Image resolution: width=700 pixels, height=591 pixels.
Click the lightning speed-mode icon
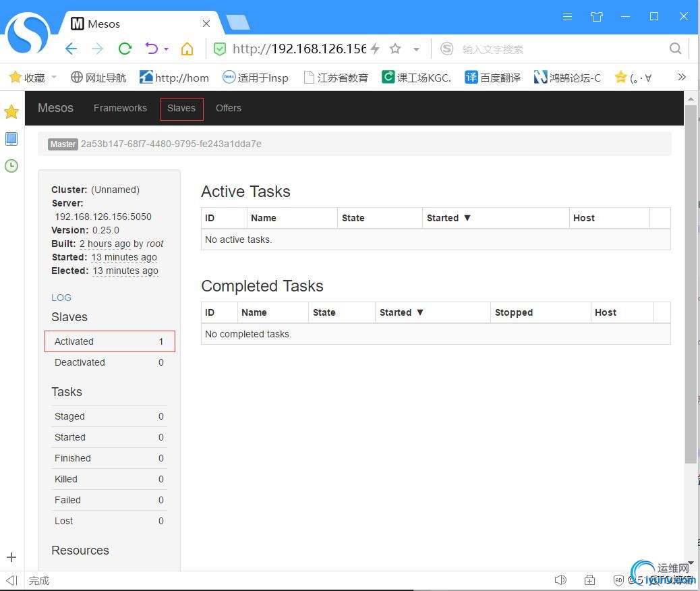375,49
